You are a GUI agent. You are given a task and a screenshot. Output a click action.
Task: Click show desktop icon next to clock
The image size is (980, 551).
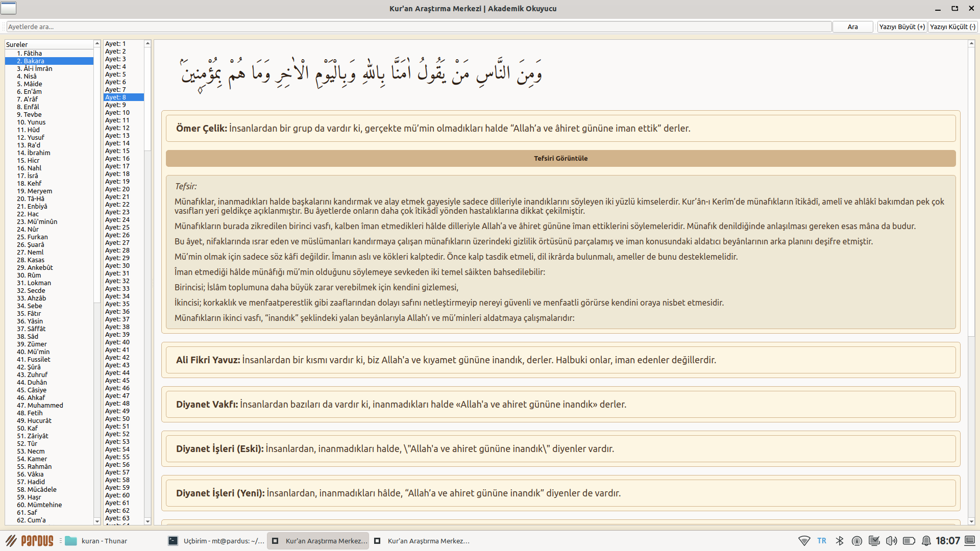click(x=970, y=541)
